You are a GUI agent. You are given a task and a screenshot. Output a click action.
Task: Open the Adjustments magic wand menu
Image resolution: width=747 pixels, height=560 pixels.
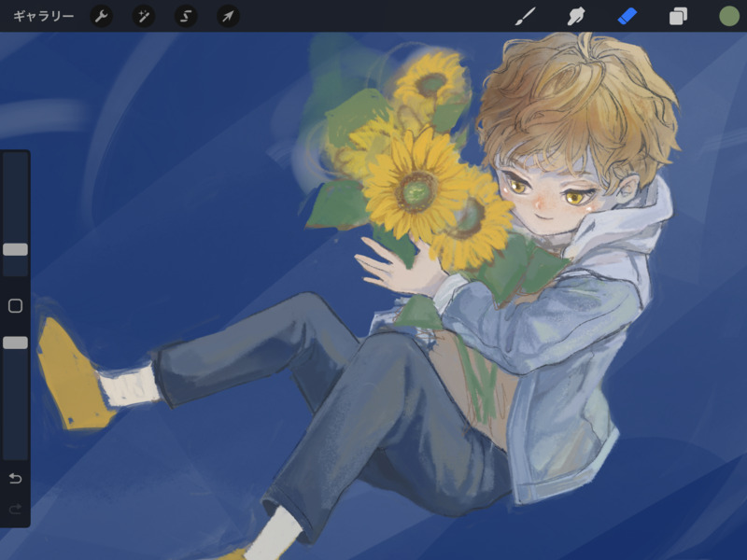click(x=144, y=16)
